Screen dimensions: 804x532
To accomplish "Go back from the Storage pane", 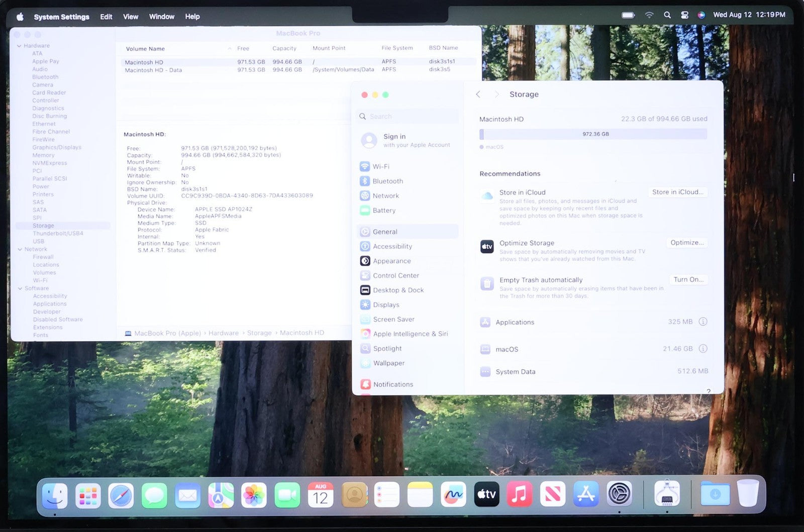I will (478, 94).
